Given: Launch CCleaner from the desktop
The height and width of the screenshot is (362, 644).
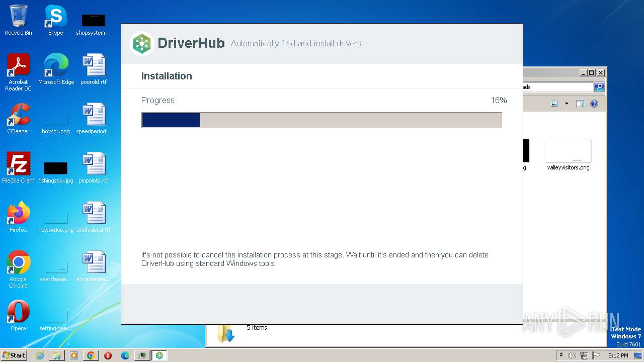Looking at the screenshot, I should coord(18,119).
